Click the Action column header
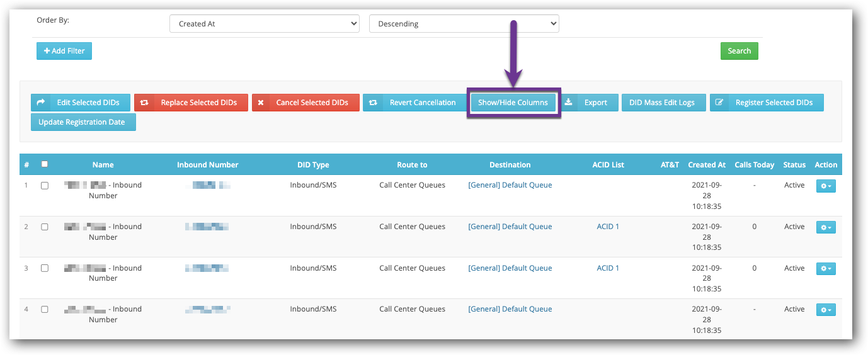 point(826,165)
